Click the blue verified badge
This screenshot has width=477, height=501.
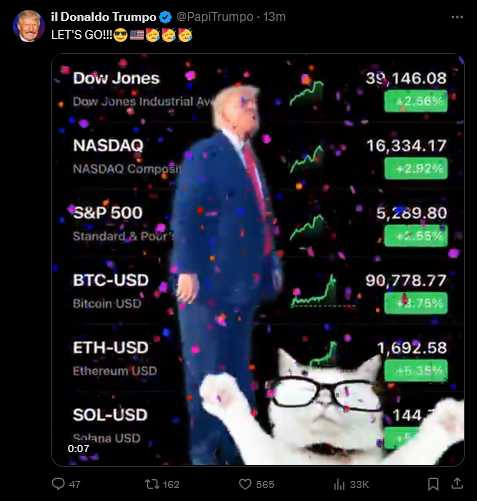[165, 17]
